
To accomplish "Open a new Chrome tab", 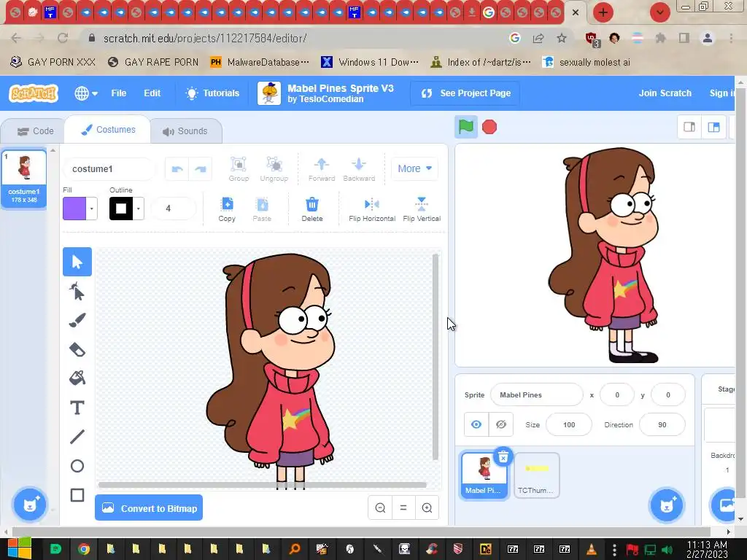I will click(603, 12).
